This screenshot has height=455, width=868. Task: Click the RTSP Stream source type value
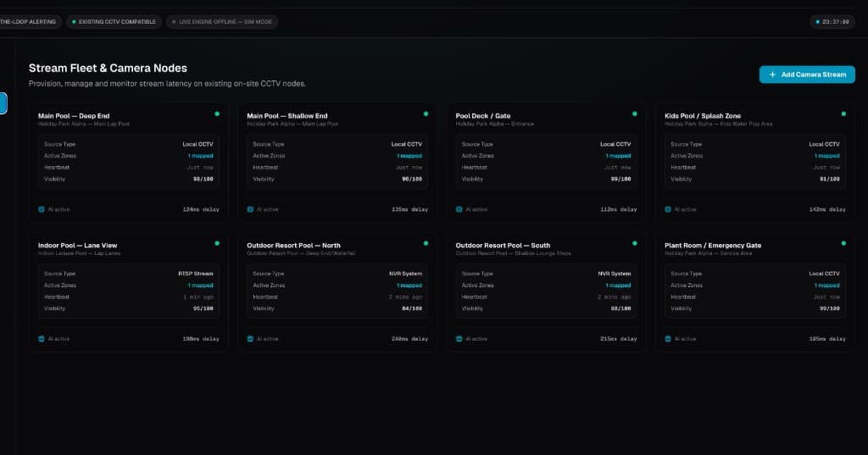pos(196,274)
